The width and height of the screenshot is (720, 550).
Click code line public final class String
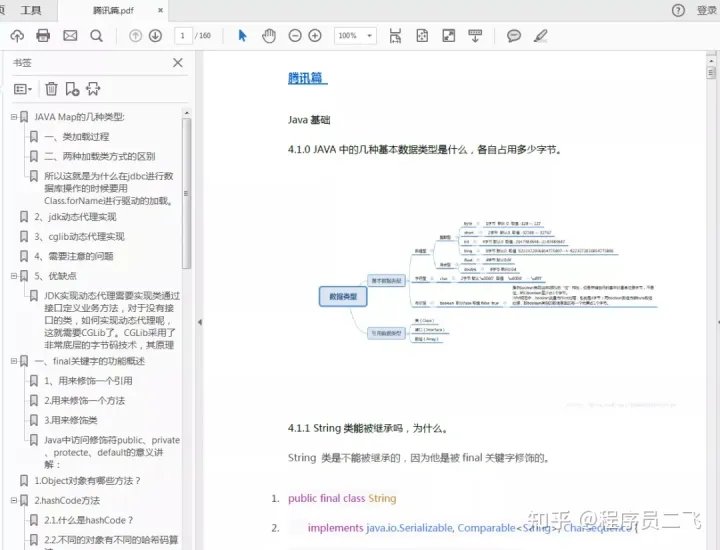point(342,499)
